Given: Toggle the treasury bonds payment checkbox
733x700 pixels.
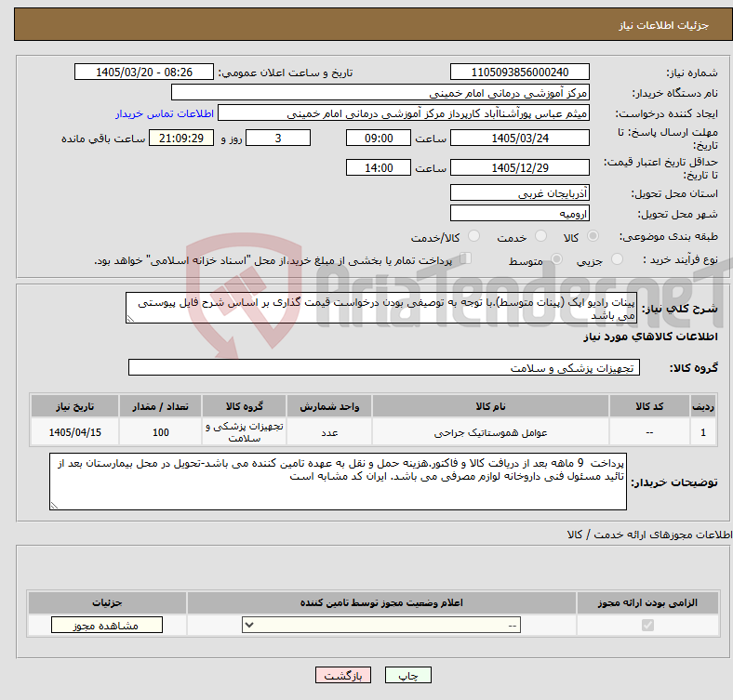Looking at the screenshot, I should tap(466, 258).
